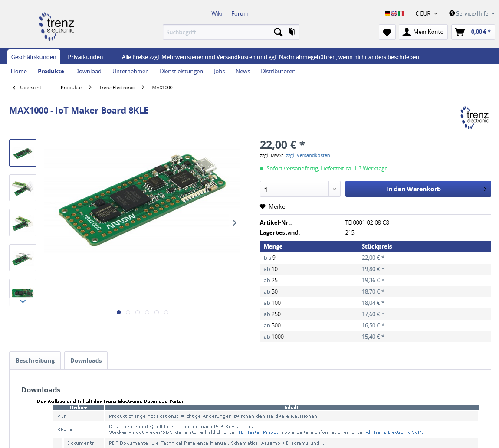Click the Documents folder row
Screen dimensions: 499x448
pos(266,443)
